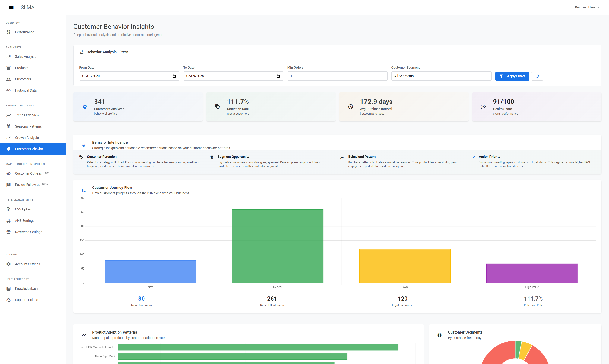This screenshot has height=364, width=609.
Task: Click the Apply Filters button
Action: 512,76
